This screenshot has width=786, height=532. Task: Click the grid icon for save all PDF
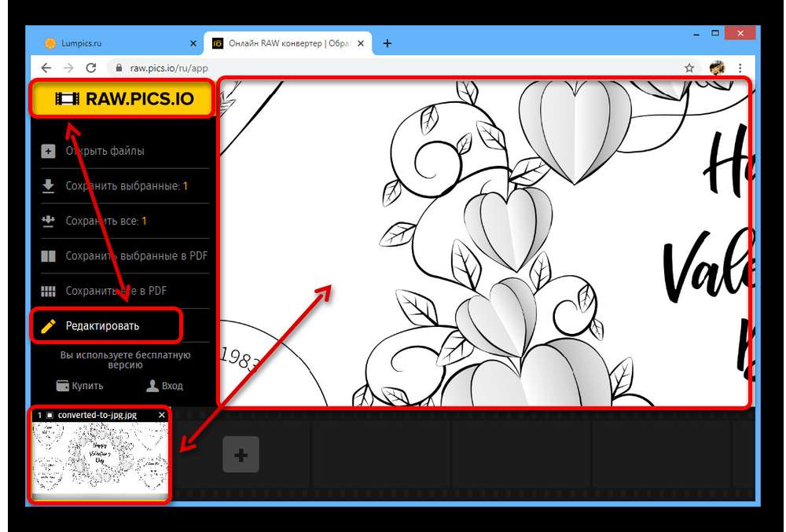(48, 291)
